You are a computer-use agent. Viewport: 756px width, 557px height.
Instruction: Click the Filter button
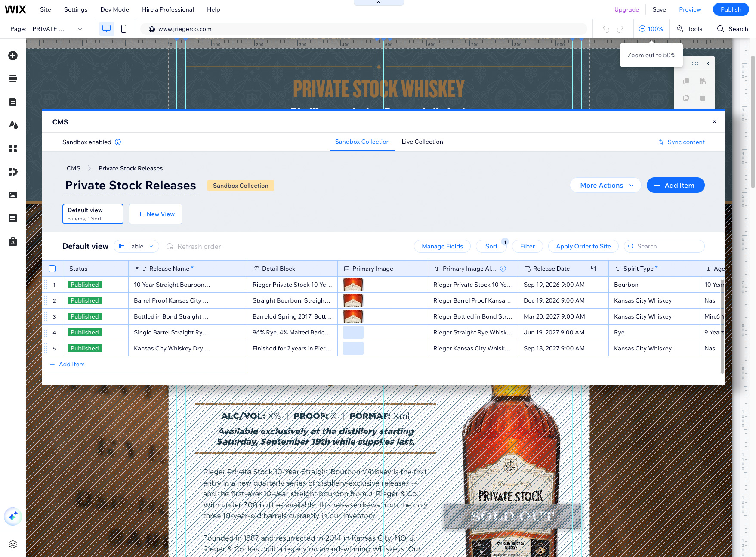pos(528,246)
